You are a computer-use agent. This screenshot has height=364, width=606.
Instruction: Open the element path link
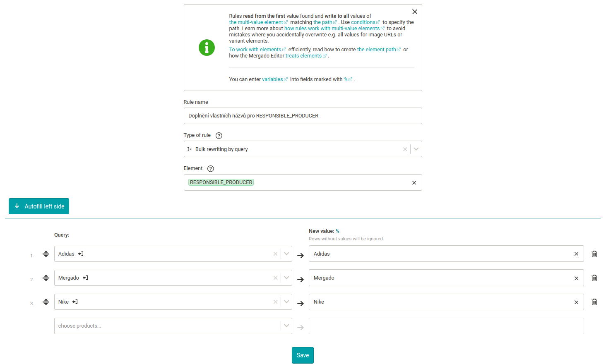(376, 50)
